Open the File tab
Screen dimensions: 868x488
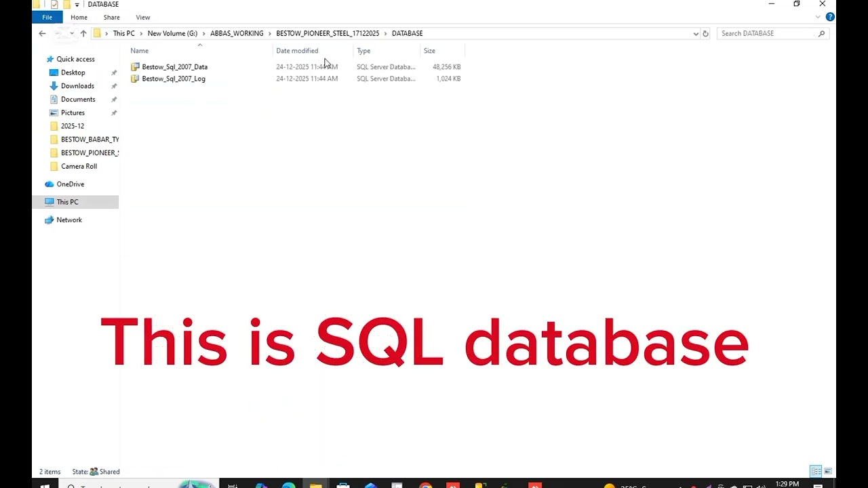pyautogui.click(x=47, y=17)
